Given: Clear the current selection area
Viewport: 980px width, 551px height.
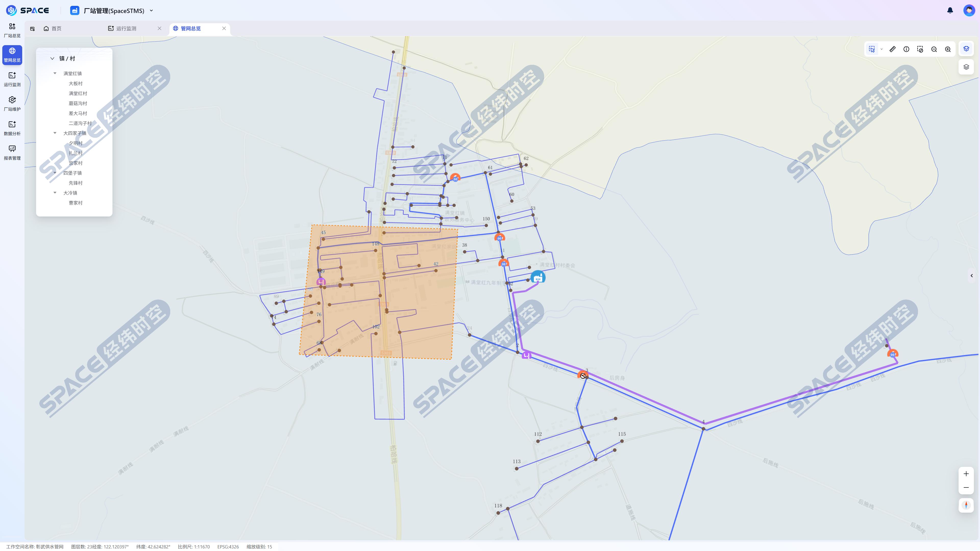Looking at the screenshot, I should pos(920,49).
